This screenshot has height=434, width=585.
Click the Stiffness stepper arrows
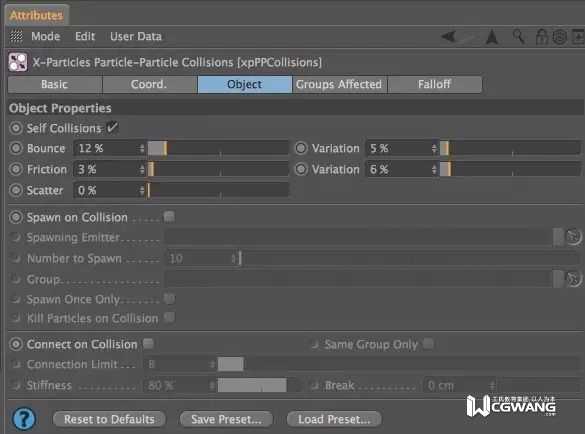[x=212, y=385]
